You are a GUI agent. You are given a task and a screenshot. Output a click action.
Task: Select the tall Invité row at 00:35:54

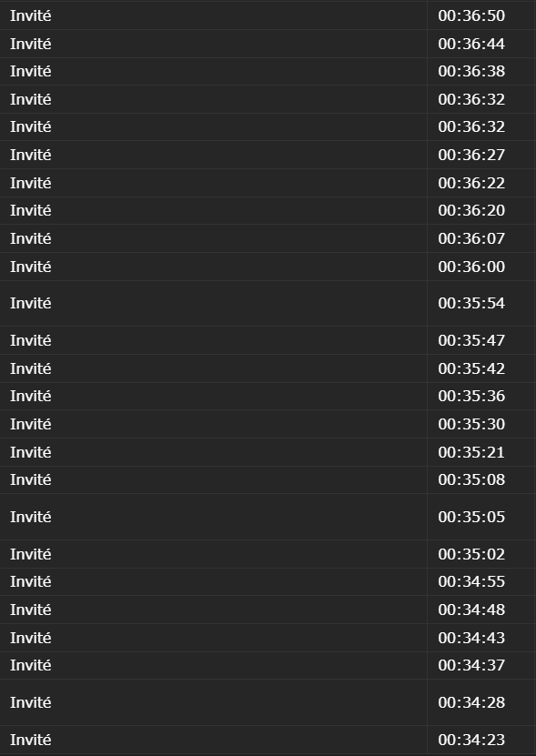[x=268, y=303]
